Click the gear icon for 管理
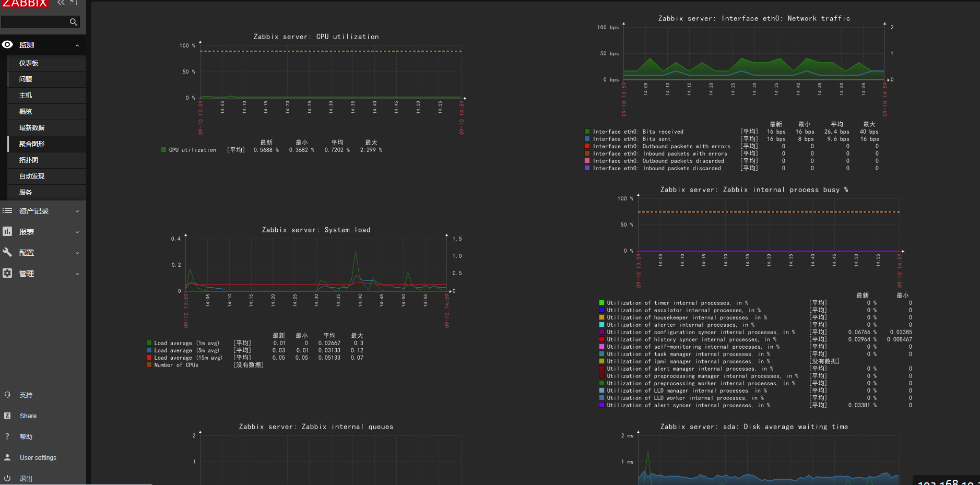 7,274
